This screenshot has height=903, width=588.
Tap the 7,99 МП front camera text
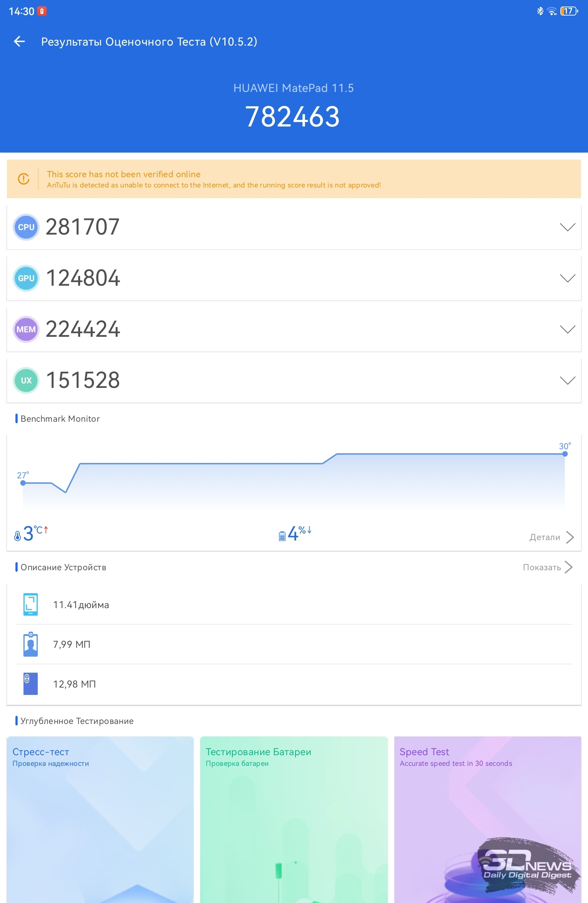pos(72,644)
